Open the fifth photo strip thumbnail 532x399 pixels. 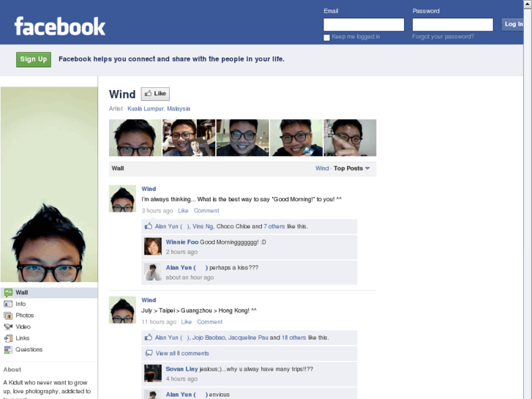click(x=350, y=138)
